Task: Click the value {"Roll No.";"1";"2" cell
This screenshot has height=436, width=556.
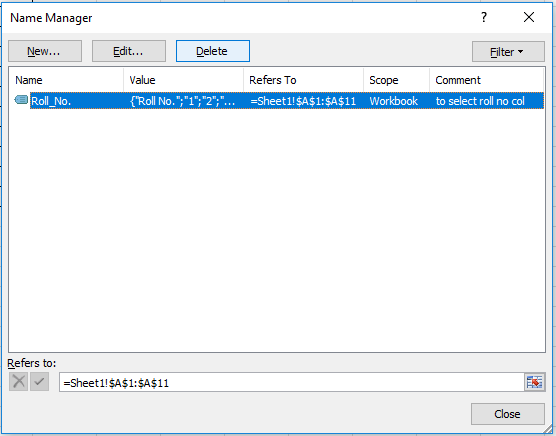Action: coord(183,101)
